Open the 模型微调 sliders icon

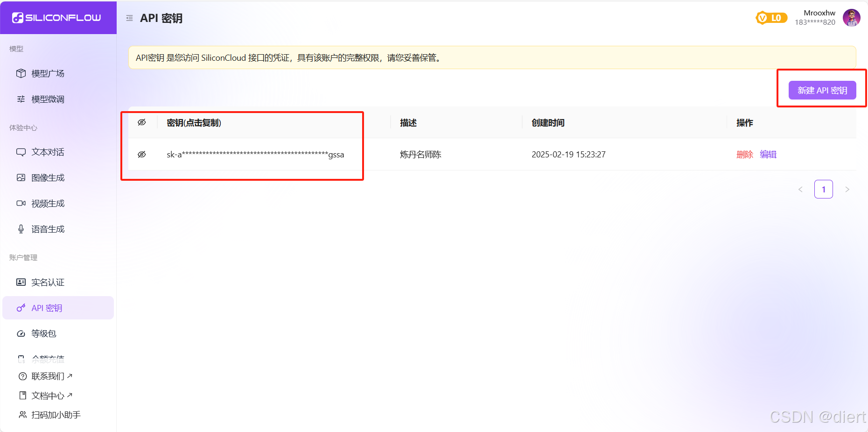click(21, 99)
